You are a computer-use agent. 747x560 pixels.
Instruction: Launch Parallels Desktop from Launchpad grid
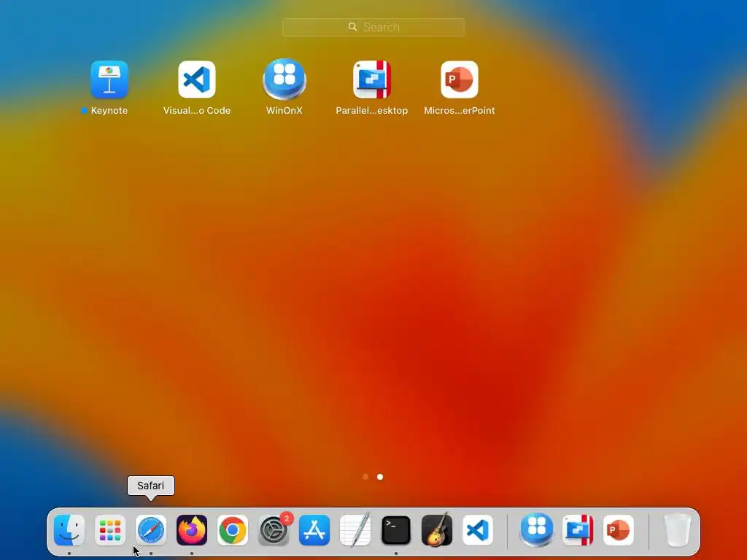pos(372,79)
